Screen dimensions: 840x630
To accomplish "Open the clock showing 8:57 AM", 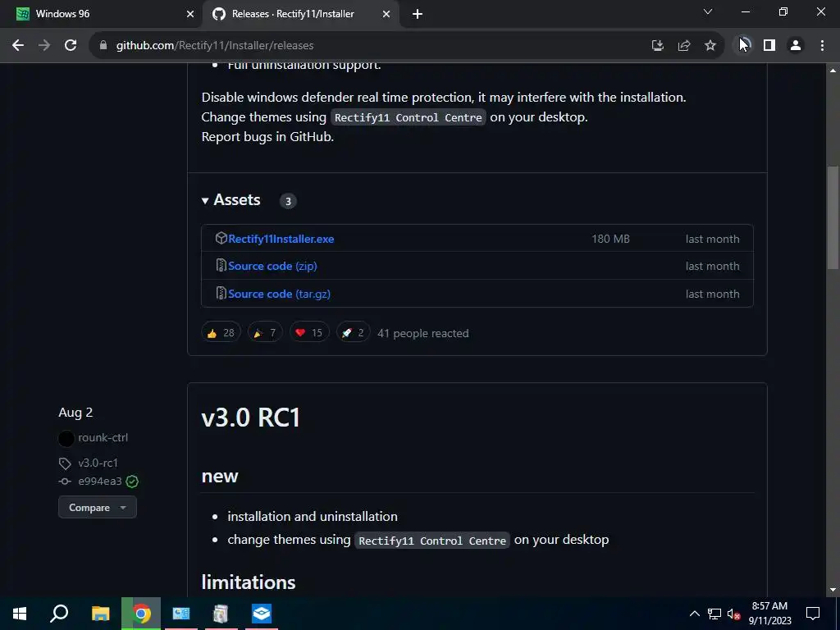I will (x=769, y=614).
